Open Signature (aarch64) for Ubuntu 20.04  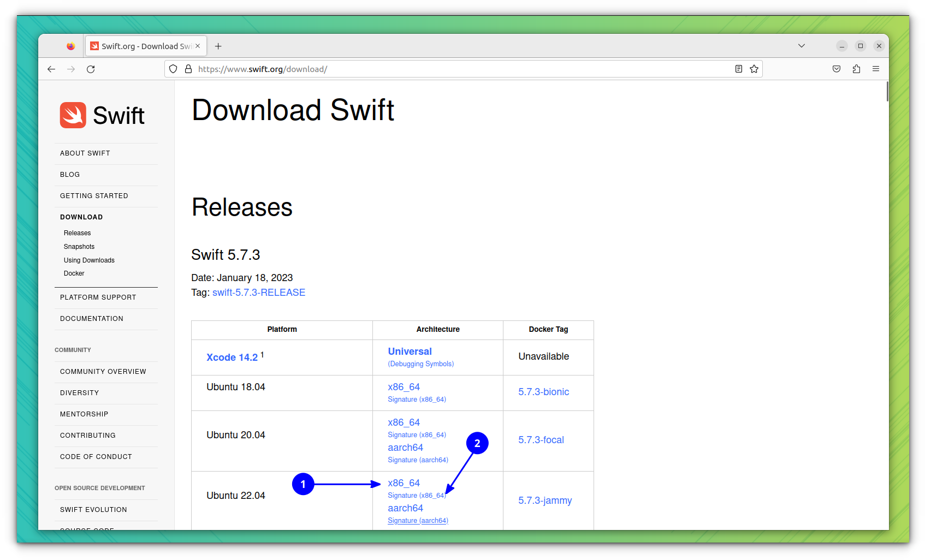(x=418, y=460)
